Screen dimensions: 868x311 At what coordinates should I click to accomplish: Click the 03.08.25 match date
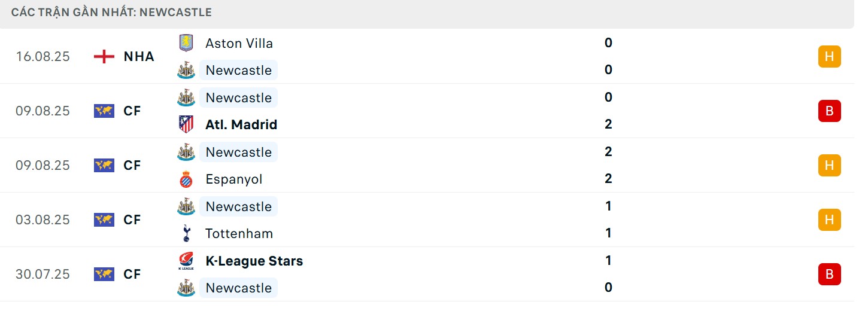pos(43,219)
